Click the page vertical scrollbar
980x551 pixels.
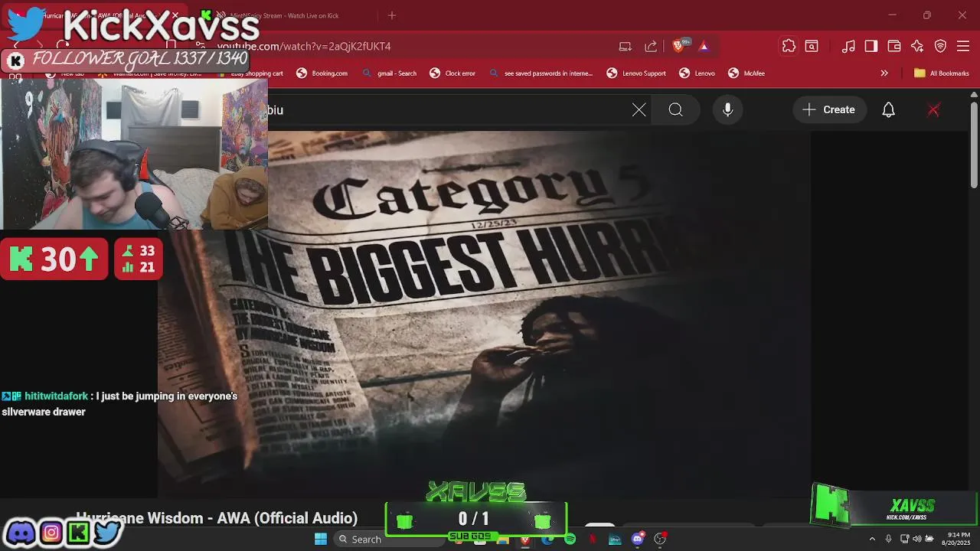click(974, 145)
